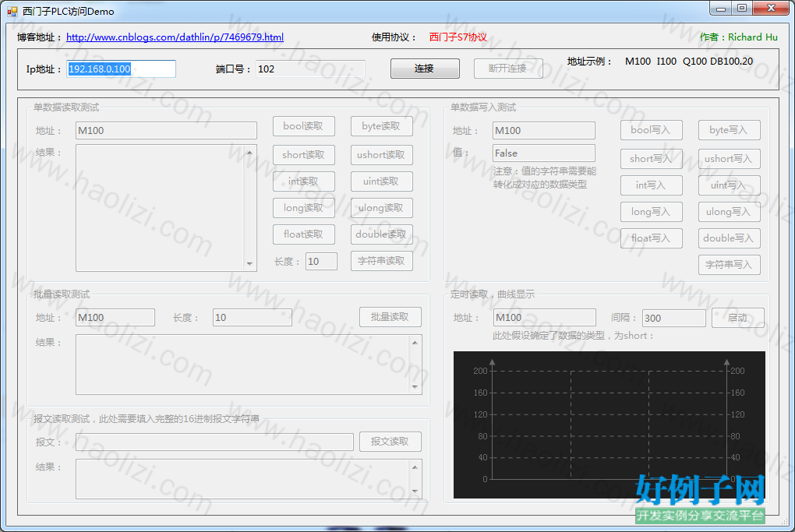Screen dimensions: 795x532
Task: Click the 作者：Richard Hu label
Action: [738, 37]
